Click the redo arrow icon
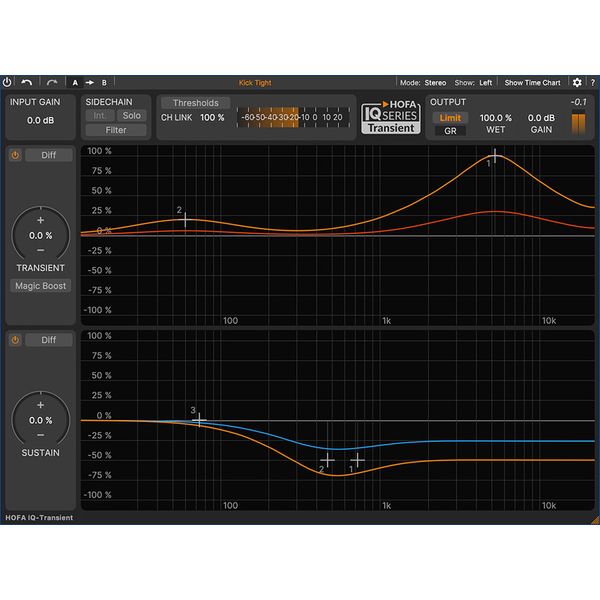Viewport: 600px width, 600px height. (52, 82)
